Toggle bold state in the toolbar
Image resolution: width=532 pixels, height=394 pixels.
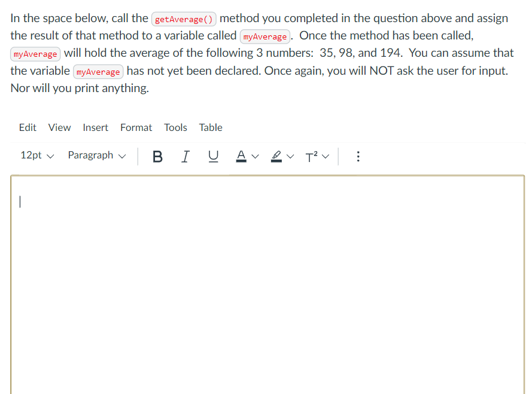[x=157, y=157]
